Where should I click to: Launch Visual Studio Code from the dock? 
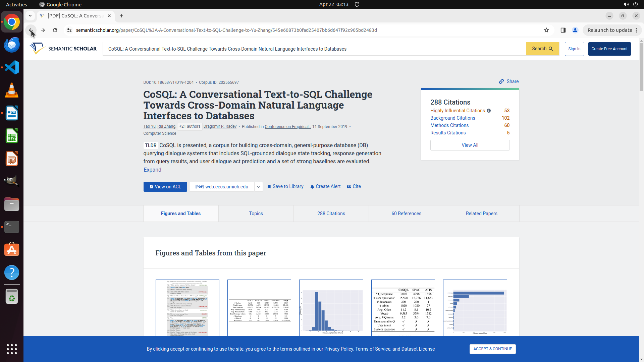point(12,67)
